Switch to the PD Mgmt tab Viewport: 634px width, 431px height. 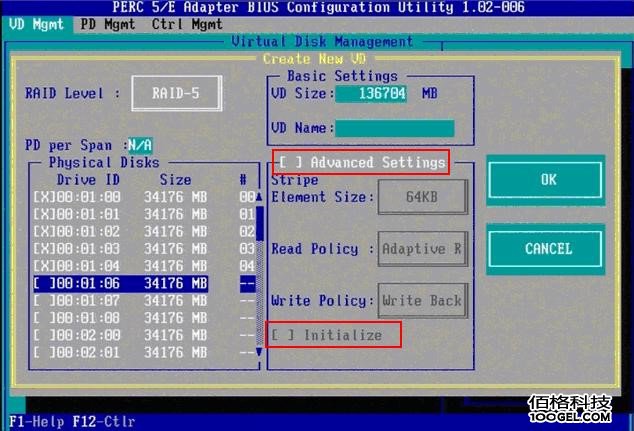107,25
